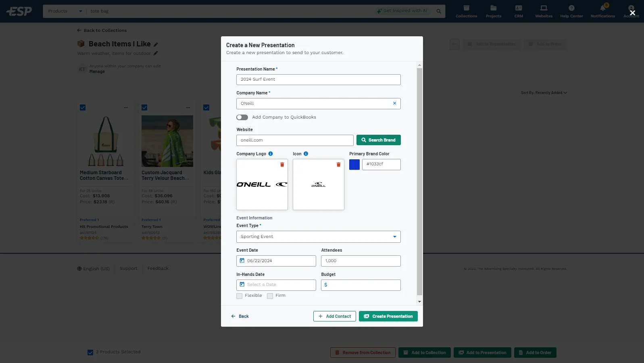The image size is (644, 363).
Task: Click the ESP logo in header
Action: click(19, 11)
